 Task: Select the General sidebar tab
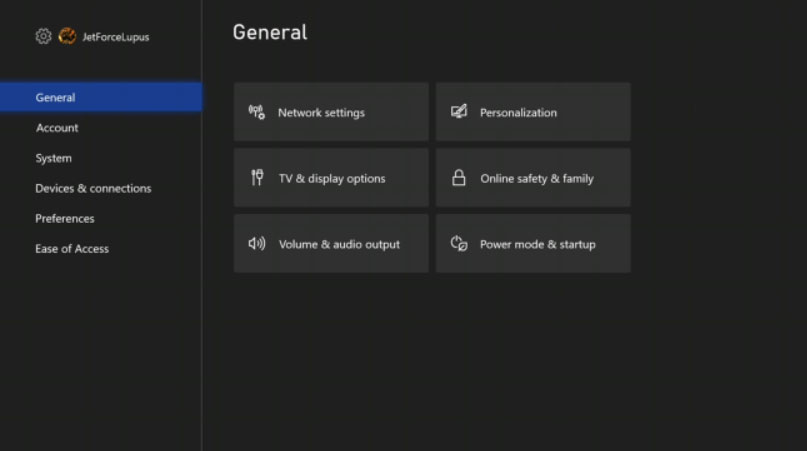[101, 97]
